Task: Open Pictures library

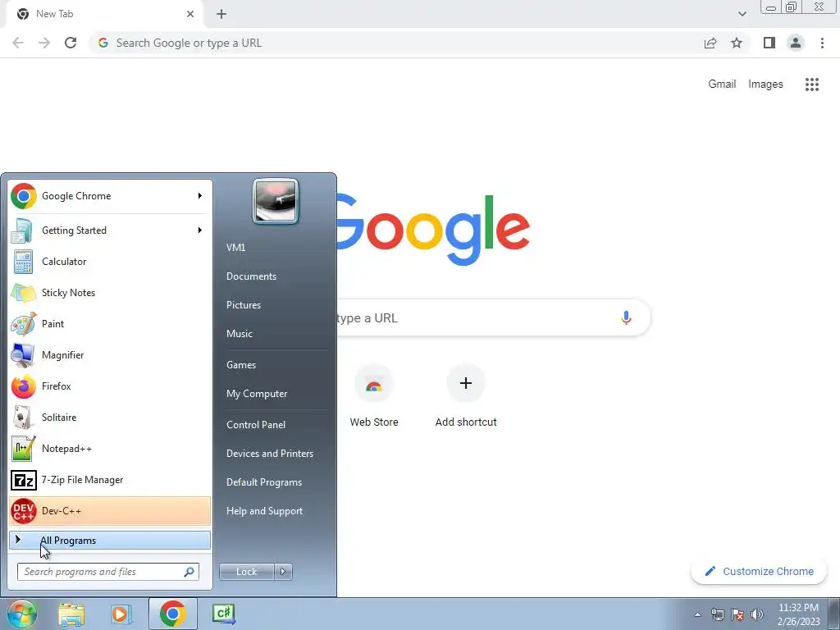Action: click(x=243, y=305)
